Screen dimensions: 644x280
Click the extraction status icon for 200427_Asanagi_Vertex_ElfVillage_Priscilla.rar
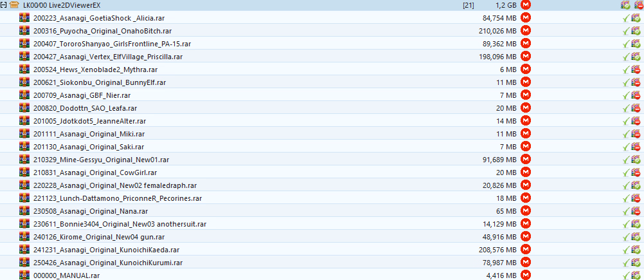[636, 57]
